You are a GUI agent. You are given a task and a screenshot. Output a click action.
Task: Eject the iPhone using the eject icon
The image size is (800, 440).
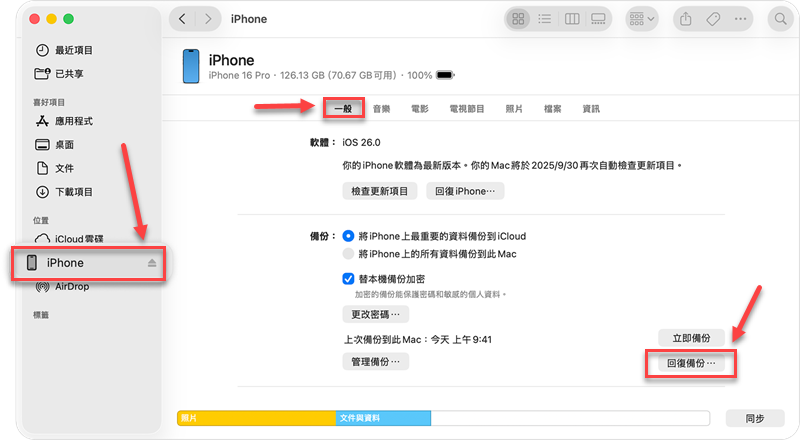[x=152, y=263]
